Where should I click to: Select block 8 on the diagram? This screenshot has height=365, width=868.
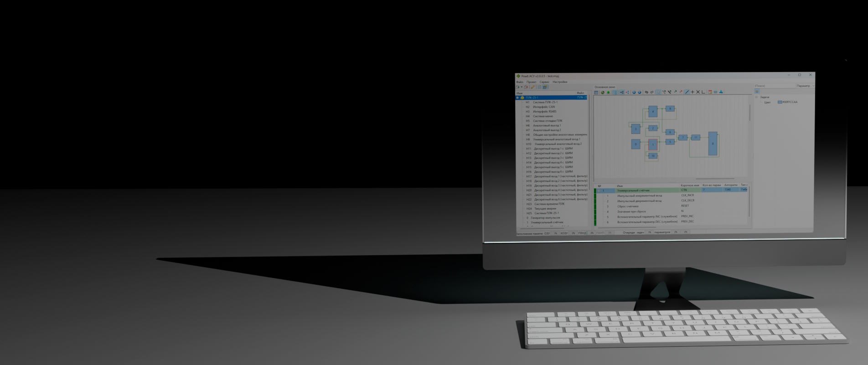pyautogui.click(x=713, y=144)
